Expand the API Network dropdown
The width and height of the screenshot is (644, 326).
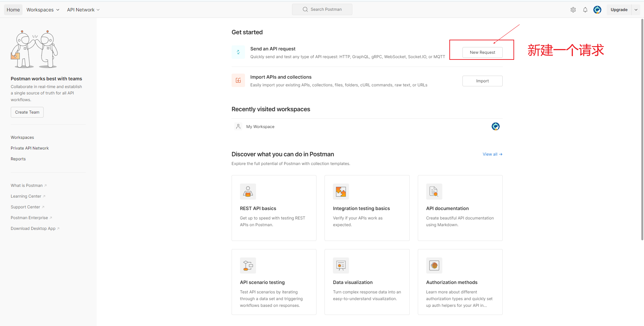coord(83,10)
